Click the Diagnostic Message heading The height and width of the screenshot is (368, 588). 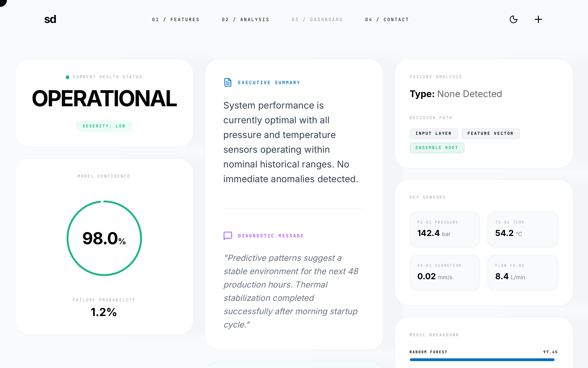271,236
